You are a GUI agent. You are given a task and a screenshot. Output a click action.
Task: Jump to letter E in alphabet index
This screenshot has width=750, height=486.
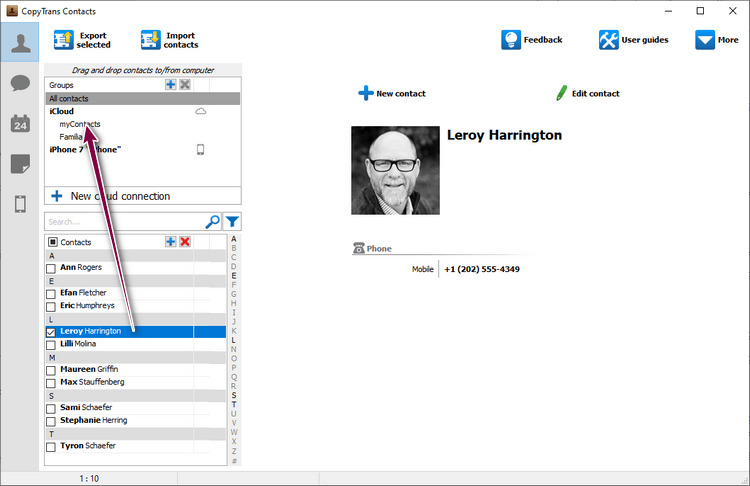click(234, 276)
